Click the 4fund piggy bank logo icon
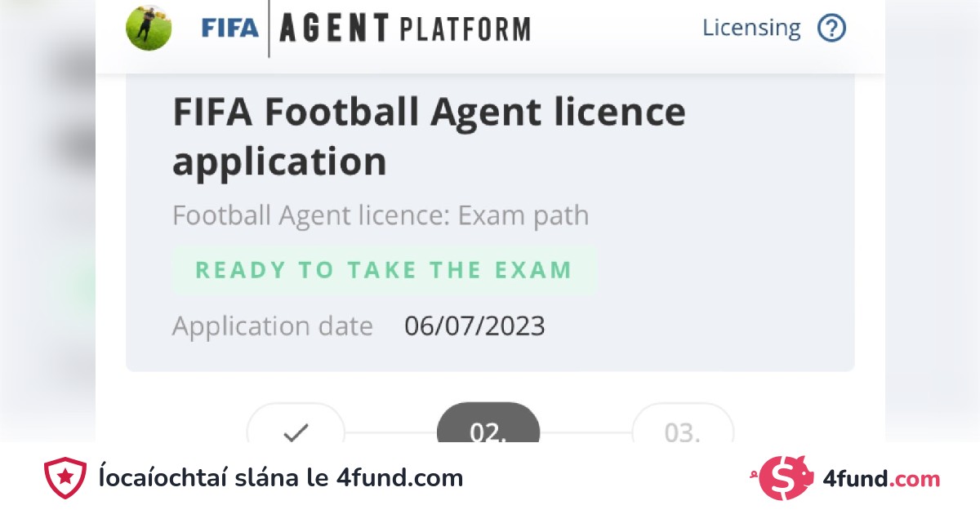This screenshot has height=514, width=980. pyautogui.click(x=787, y=478)
